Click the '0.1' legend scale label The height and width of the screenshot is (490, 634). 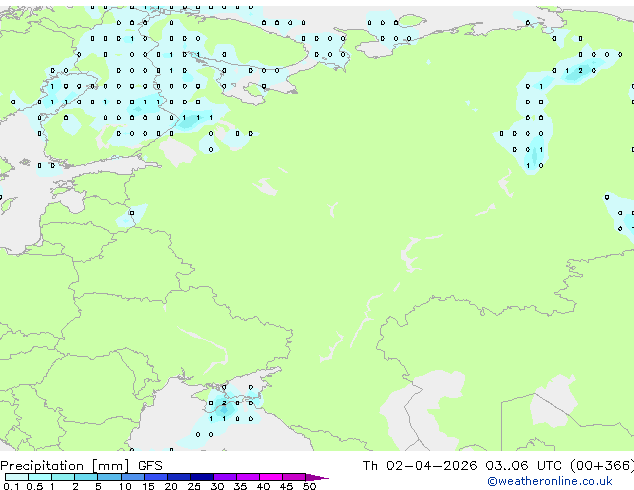point(11,486)
